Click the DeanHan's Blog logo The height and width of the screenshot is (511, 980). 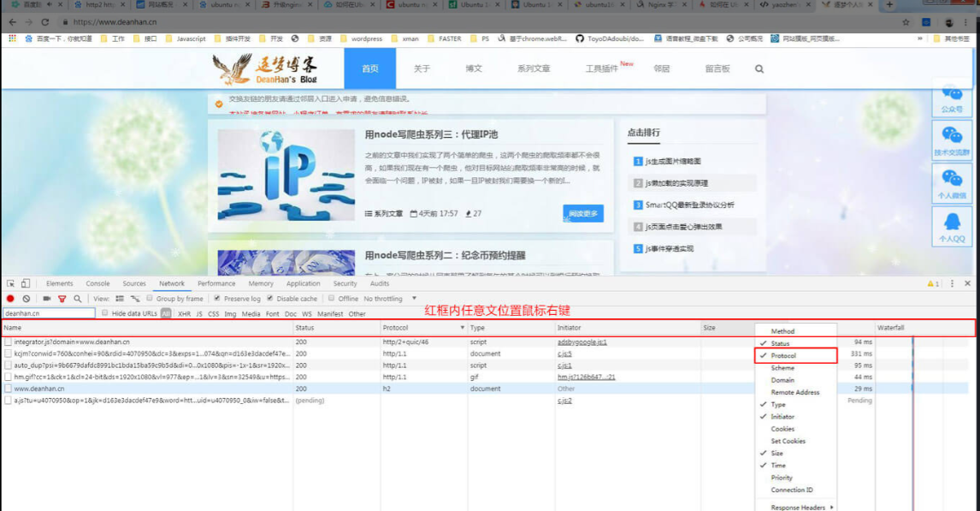click(x=264, y=68)
